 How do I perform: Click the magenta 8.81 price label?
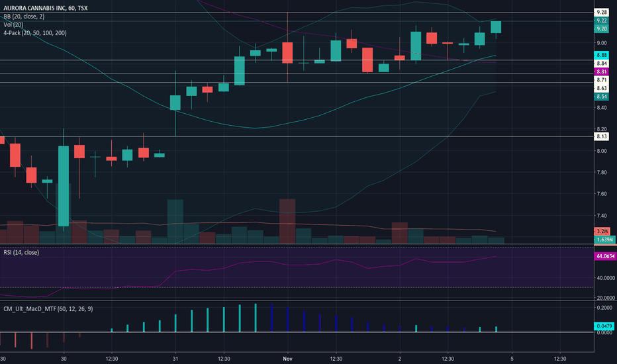point(601,71)
